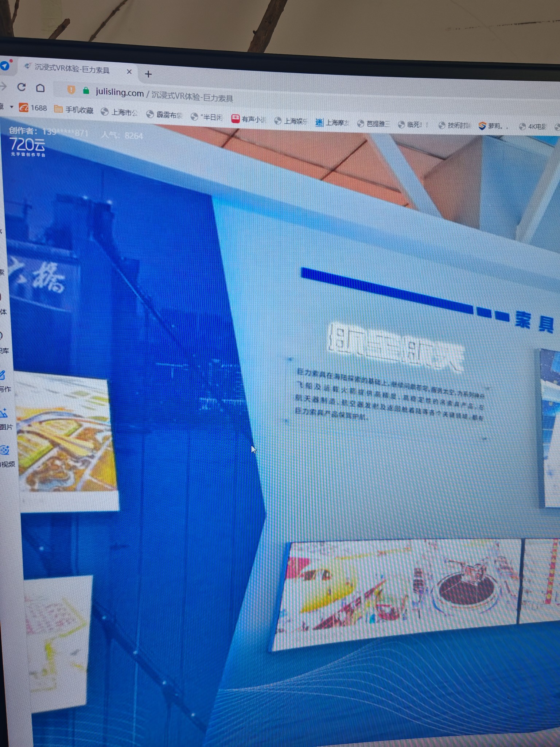The width and height of the screenshot is (560, 747).
Task: Select the 沉浸式VR体验-巨力索具 browser tab
Action: point(77,69)
